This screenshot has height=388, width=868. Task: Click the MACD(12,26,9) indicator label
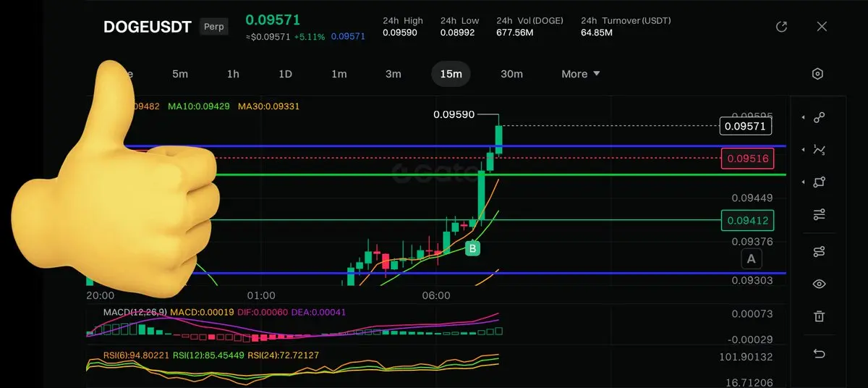[x=135, y=312]
